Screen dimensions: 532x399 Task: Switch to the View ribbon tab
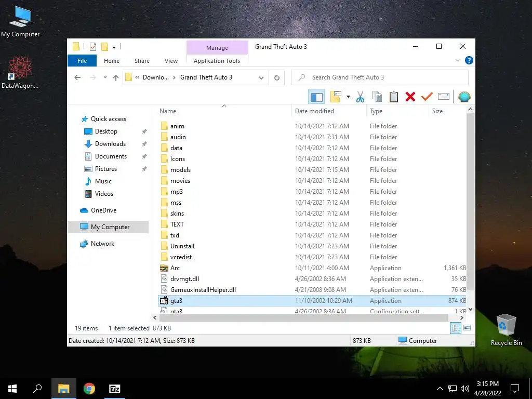(171, 61)
